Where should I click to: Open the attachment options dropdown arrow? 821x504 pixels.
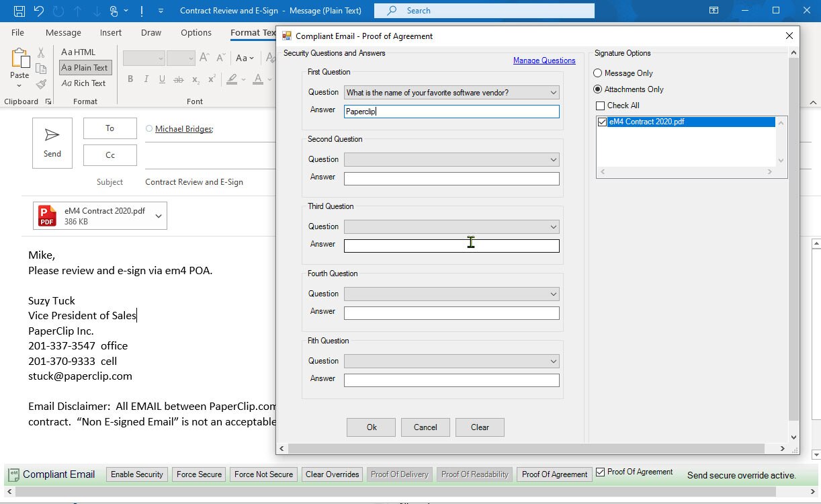tap(159, 216)
